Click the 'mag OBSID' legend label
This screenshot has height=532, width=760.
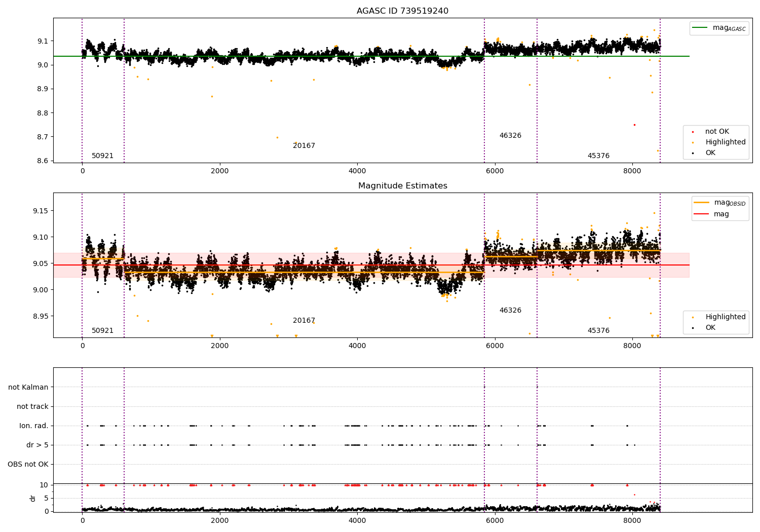(x=730, y=203)
